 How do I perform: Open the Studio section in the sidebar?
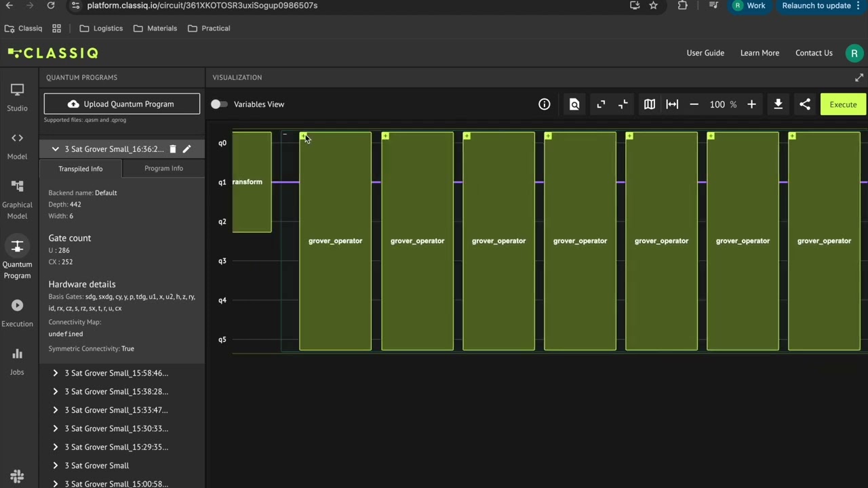[x=17, y=98]
